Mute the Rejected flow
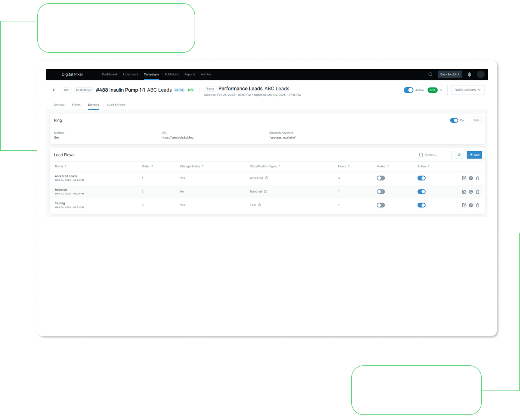This screenshot has height=420, width=520. 381,192
